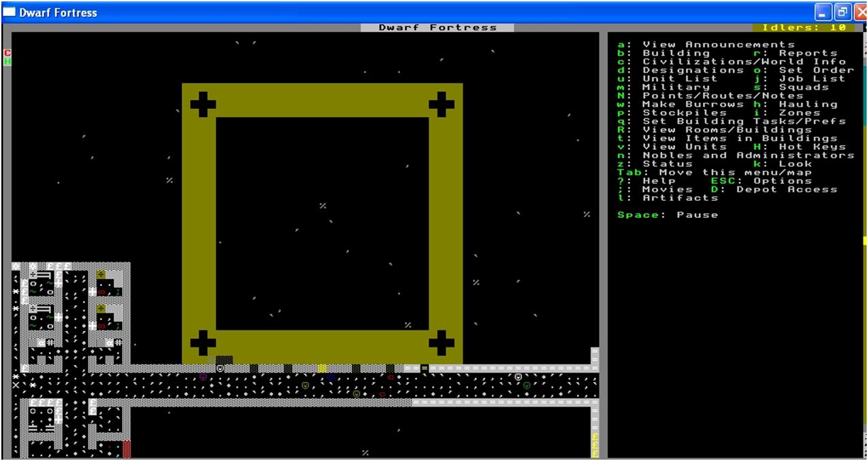
Task: Open the ESC Options entry
Action: tap(761, 181)
